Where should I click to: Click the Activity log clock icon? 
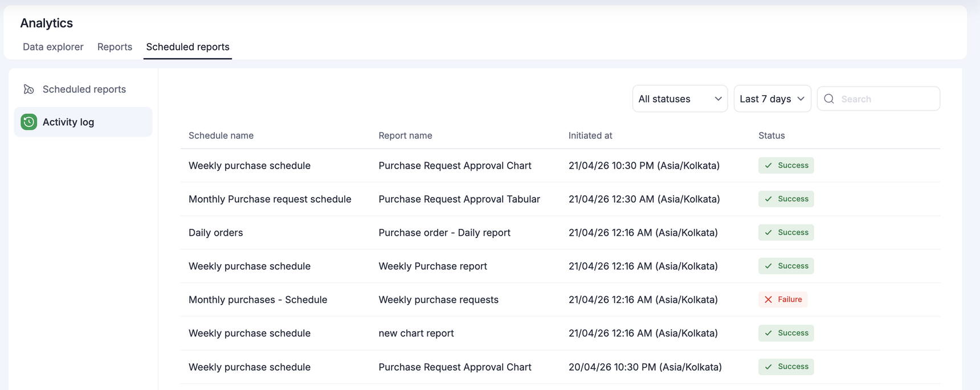click(x=29, y=122)
